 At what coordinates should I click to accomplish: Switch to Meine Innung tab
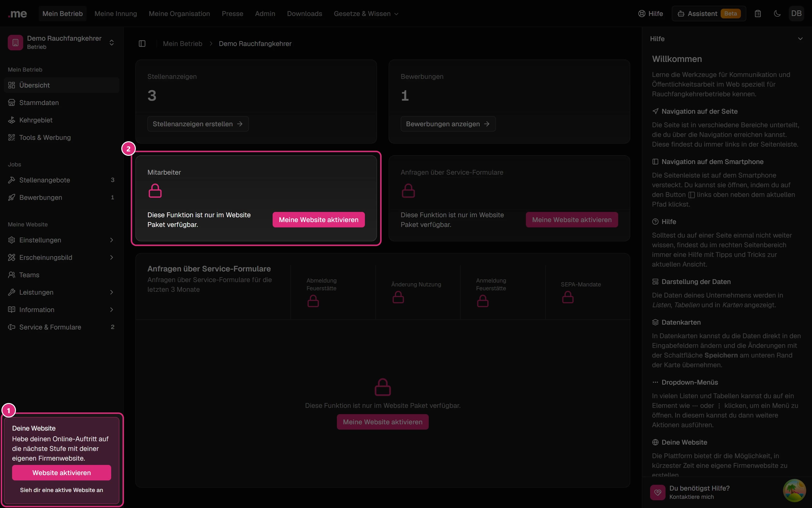coord(116,14)
